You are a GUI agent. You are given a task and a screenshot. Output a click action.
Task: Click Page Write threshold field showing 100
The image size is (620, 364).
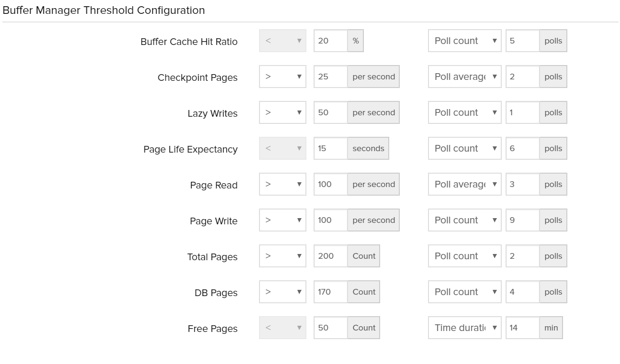(x=331, y=220)
